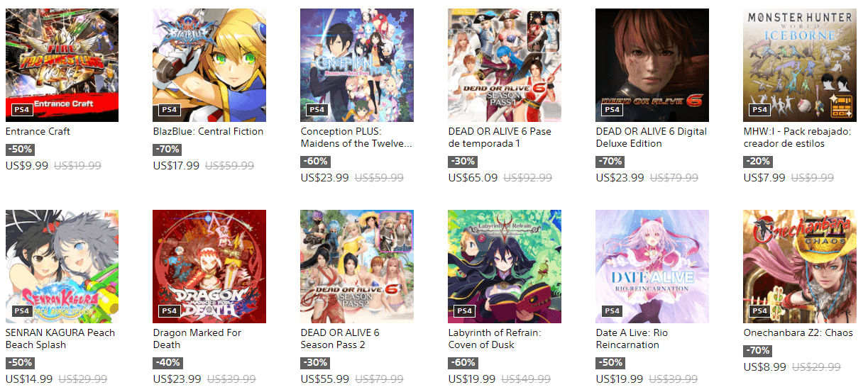Open the DEAD OR ALIVE 6 Pase de temporada 1 link
This screenshot has height=392, width=868.
[x=500, y=138]
